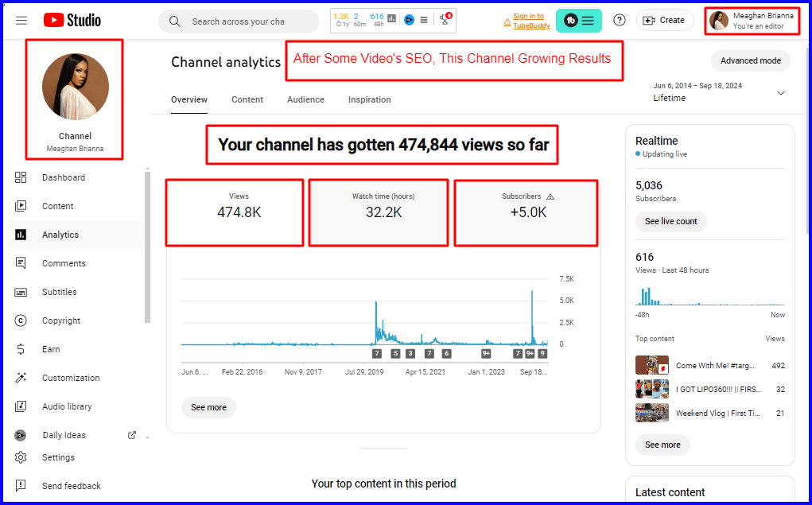Open Comments from the sidebar icon
Image resolution: width=812 pixels, height=505 pixels.
[x=21, y=263]
